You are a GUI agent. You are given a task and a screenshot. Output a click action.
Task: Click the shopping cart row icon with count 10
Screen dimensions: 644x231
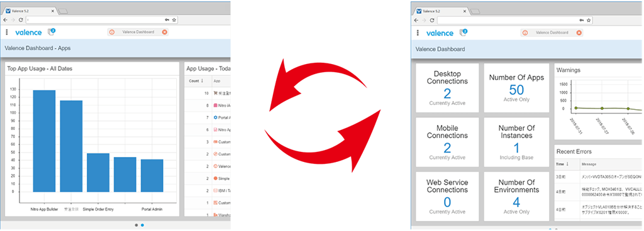coord(216,93)
